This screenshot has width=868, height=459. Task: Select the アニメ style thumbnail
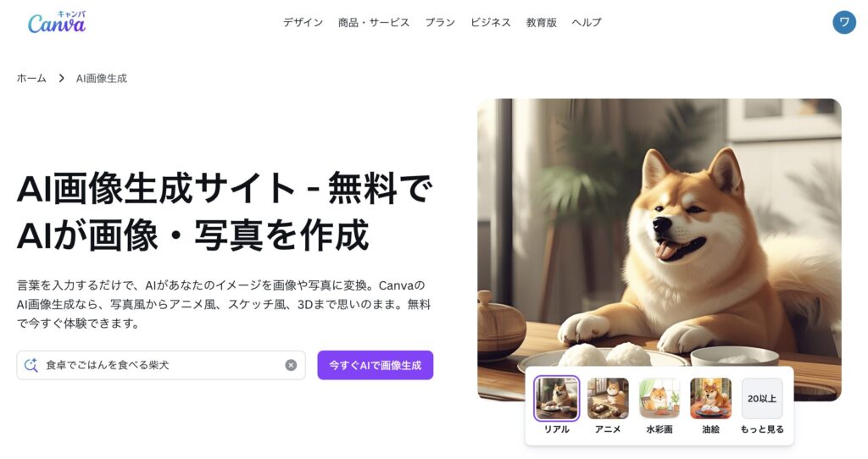tap(608, 398)
